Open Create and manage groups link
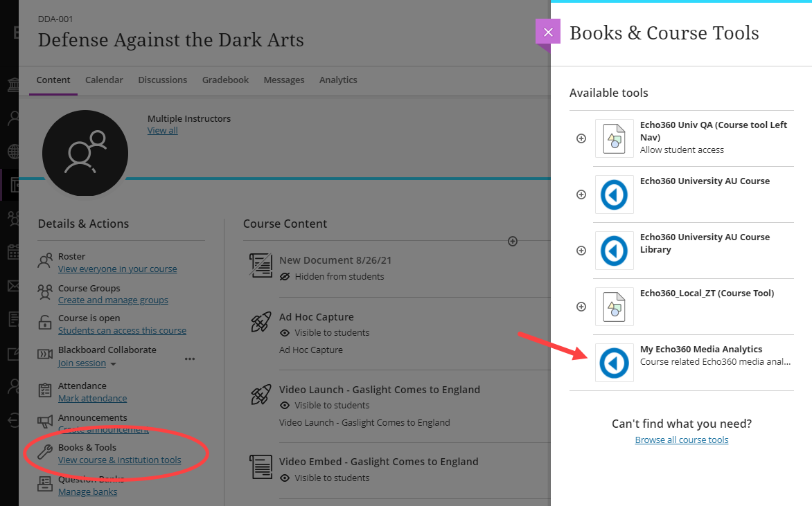The width and height of the screenshot is (812, 506). click(x=113, y=300)
